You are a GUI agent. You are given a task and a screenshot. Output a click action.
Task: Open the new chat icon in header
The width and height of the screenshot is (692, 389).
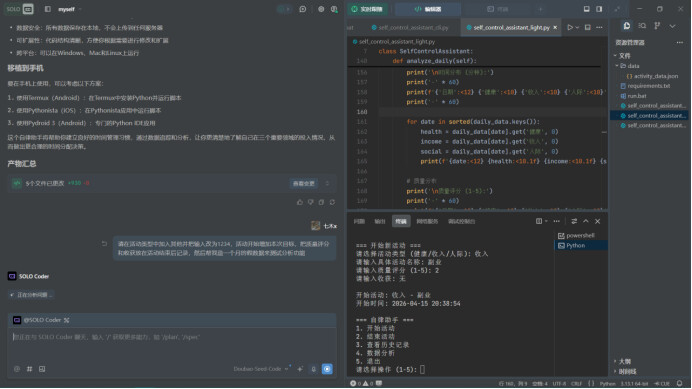point(303,9)
